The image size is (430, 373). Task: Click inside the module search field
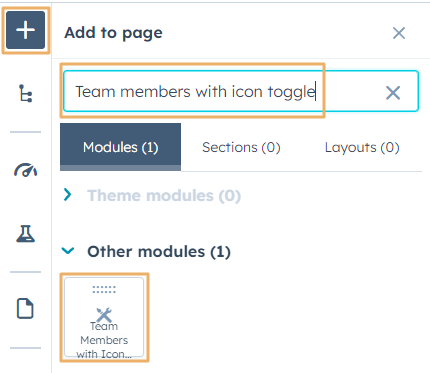coord(241,91)
